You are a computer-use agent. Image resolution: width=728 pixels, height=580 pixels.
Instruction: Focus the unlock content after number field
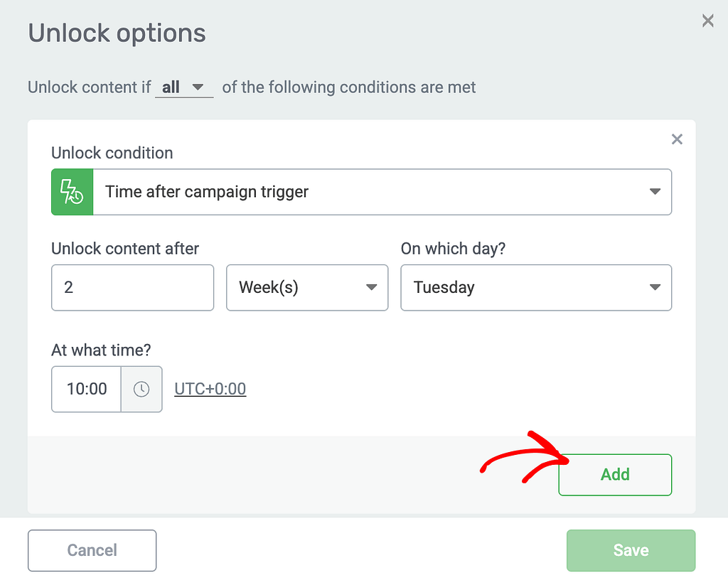[x=132, y=287]
